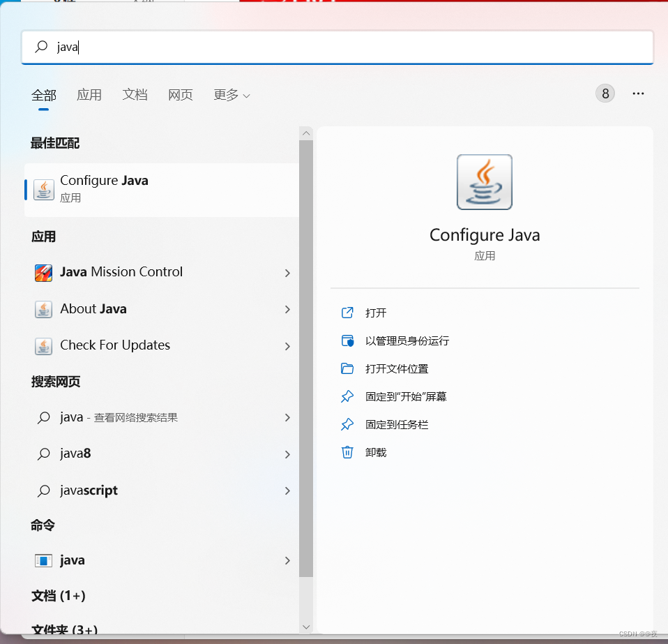Click the magnifier icon in the search box

coord(41,47)
